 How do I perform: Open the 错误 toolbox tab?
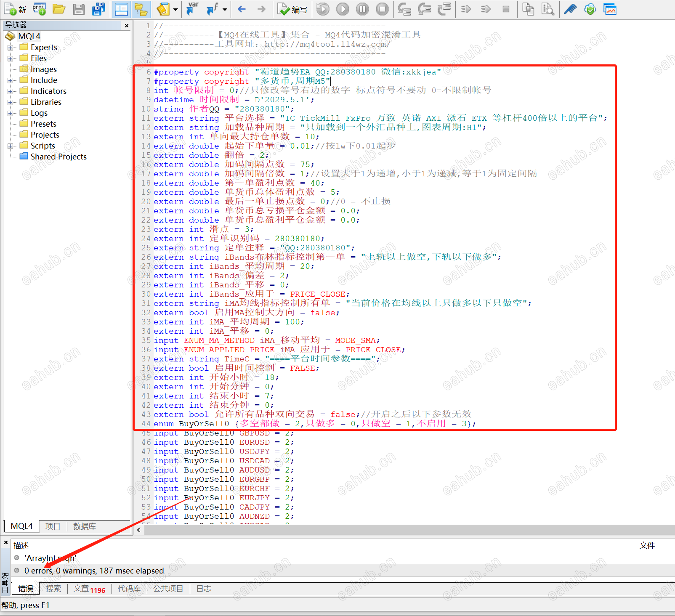tap(25, 589)
